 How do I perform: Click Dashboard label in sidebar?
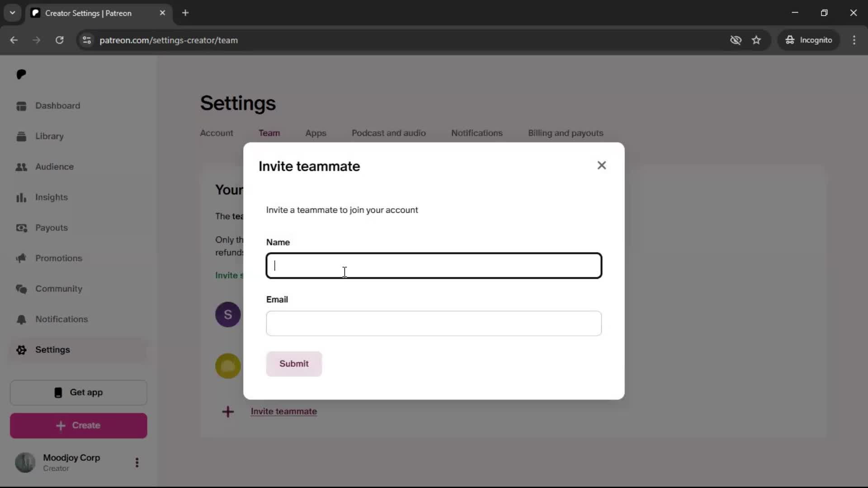(x=57, y=106)
